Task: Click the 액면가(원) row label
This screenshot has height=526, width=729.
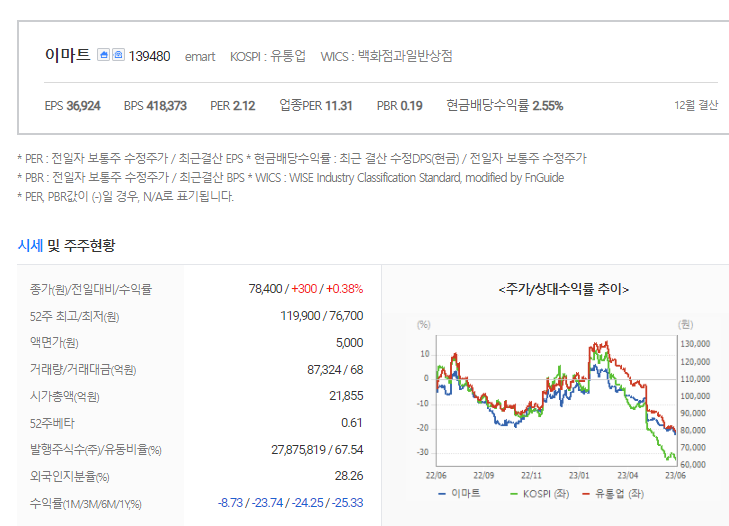Action: pyautogui.click(x=54, y=343)
